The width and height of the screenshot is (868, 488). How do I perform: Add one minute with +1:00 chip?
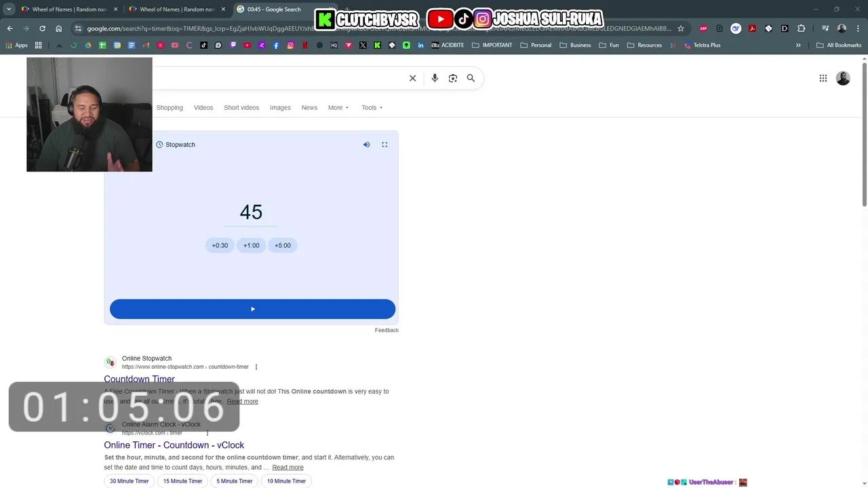(x=251, y=245)
